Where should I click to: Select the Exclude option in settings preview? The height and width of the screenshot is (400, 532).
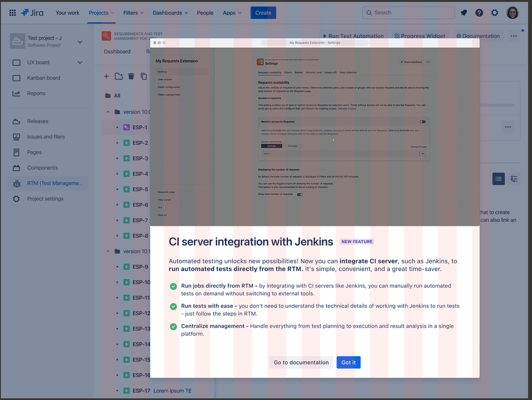tap(292, 146)
